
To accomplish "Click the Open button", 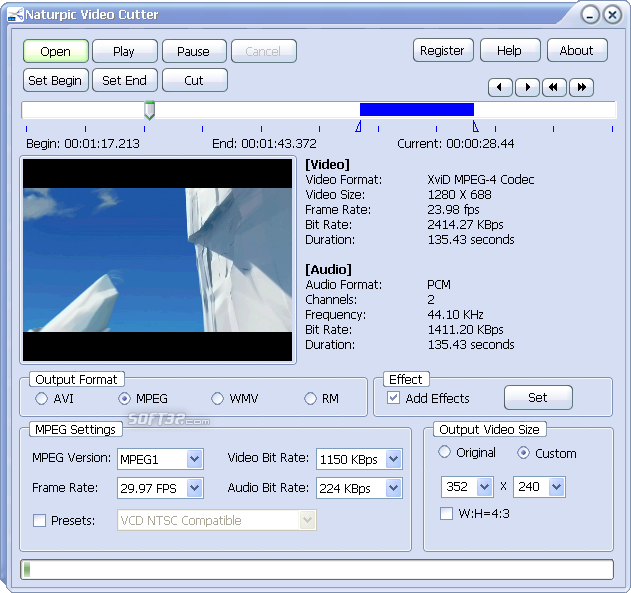I will (x=56, y=51).
